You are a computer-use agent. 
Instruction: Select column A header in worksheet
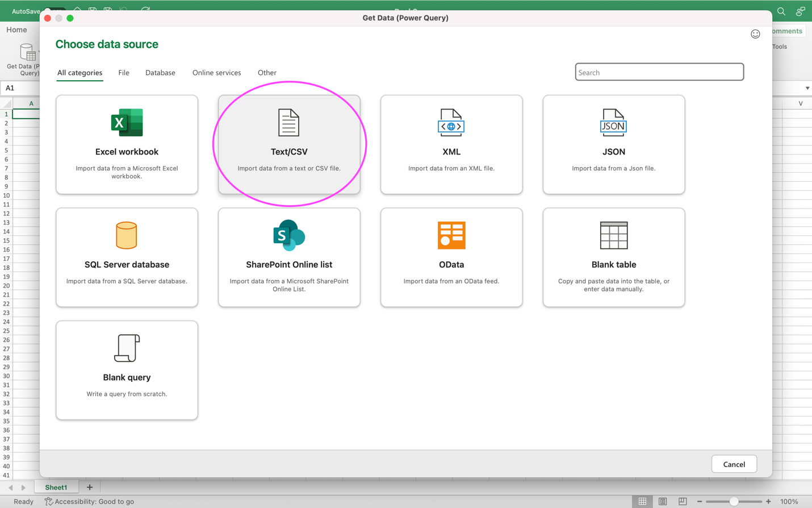pyautogui.click(x=31, y=103)
